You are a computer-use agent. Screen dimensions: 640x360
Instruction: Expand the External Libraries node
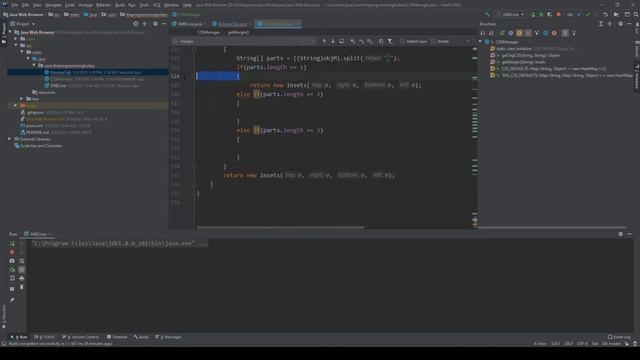coord(10,139)
